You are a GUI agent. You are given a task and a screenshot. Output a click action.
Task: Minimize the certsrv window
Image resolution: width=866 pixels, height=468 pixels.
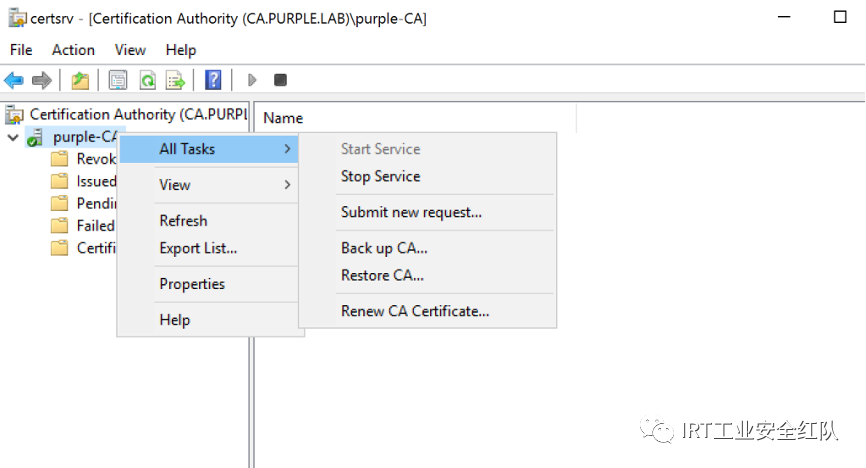click(x=784, y=17)
